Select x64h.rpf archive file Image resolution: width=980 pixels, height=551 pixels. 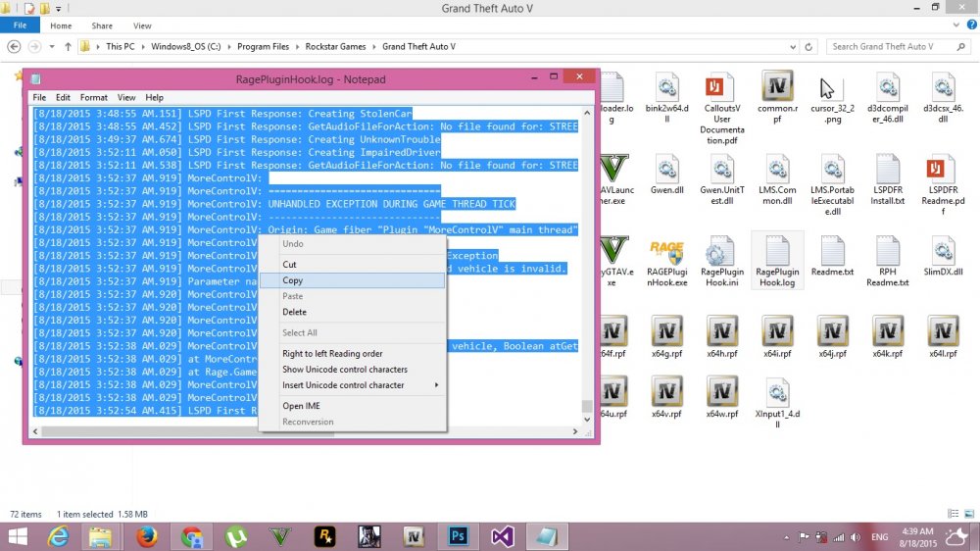pyautogui.click(x=722, y=336)
